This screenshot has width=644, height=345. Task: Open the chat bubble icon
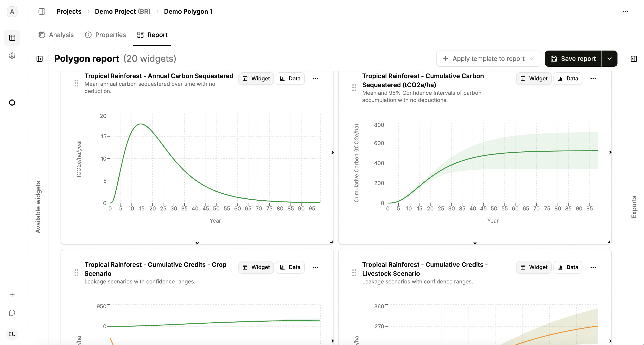coord(12,313)
